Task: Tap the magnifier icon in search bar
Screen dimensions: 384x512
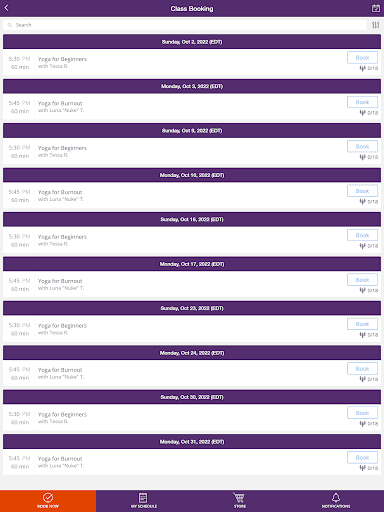Action: [10, 25]
